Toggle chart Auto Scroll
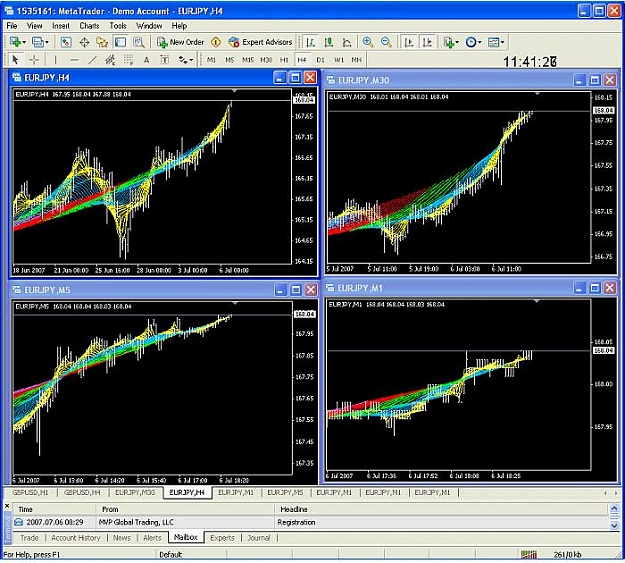The width and height of the screenshot is (625, 563). tap(409, 42)
